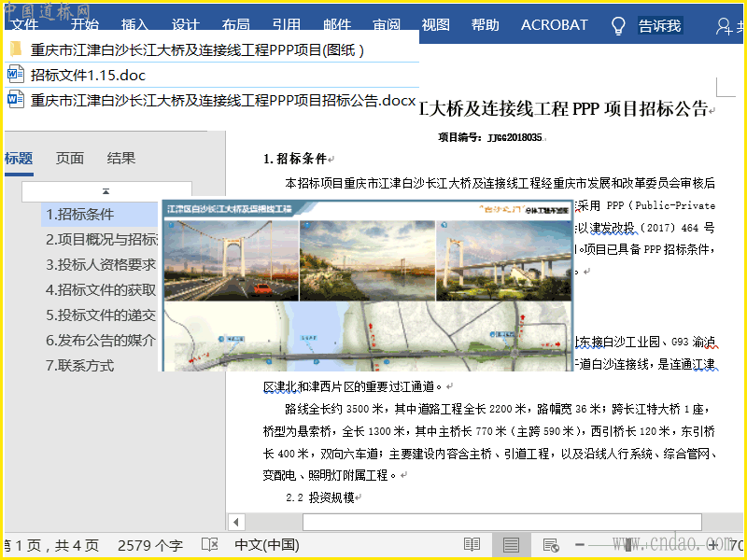Click the 2.2 投资规模 subheading
Image resolution: width=747 pixels, height=560 pixels.
click(319, 497)
